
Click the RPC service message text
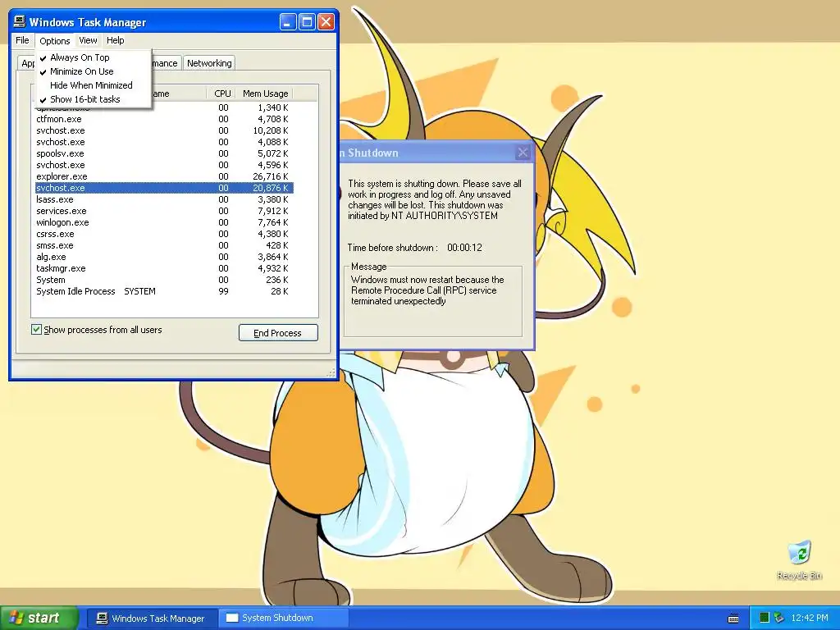tap(427, 290)
